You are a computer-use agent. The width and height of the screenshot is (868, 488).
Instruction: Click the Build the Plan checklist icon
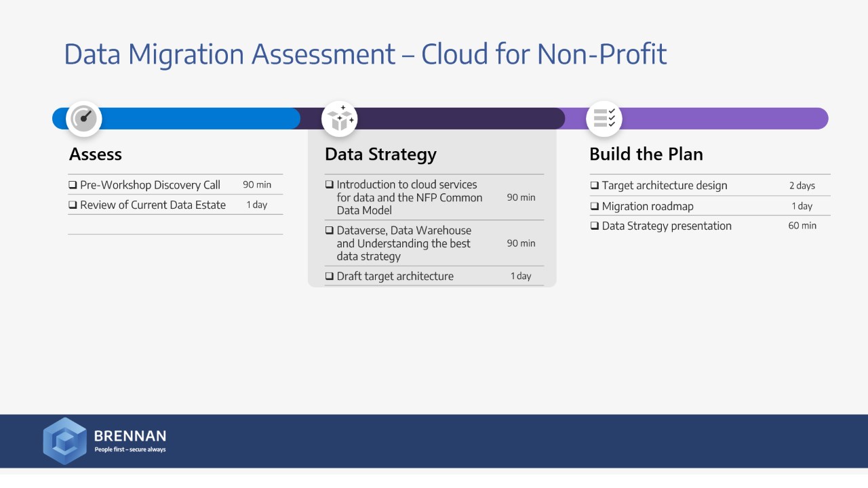(x=604, y=119)
